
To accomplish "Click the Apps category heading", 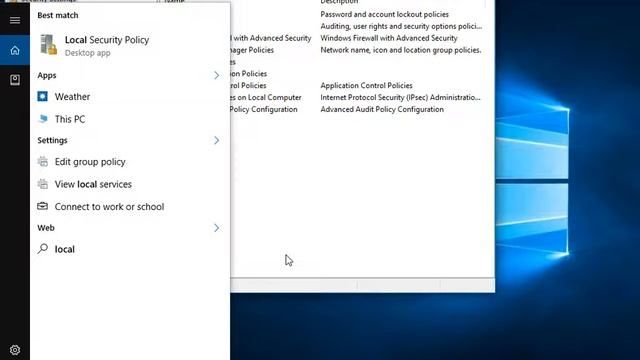I will tap(47, 75).
